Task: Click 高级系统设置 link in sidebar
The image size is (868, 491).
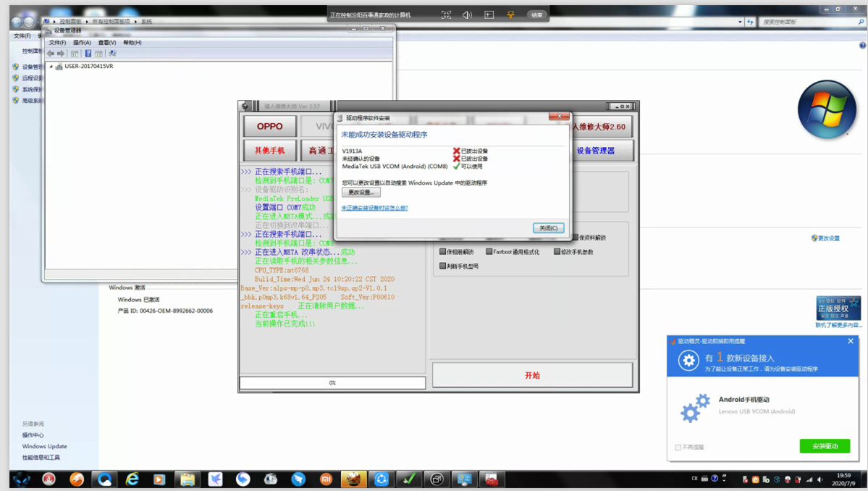Action: pyautogui.click(x=32, y=101)
